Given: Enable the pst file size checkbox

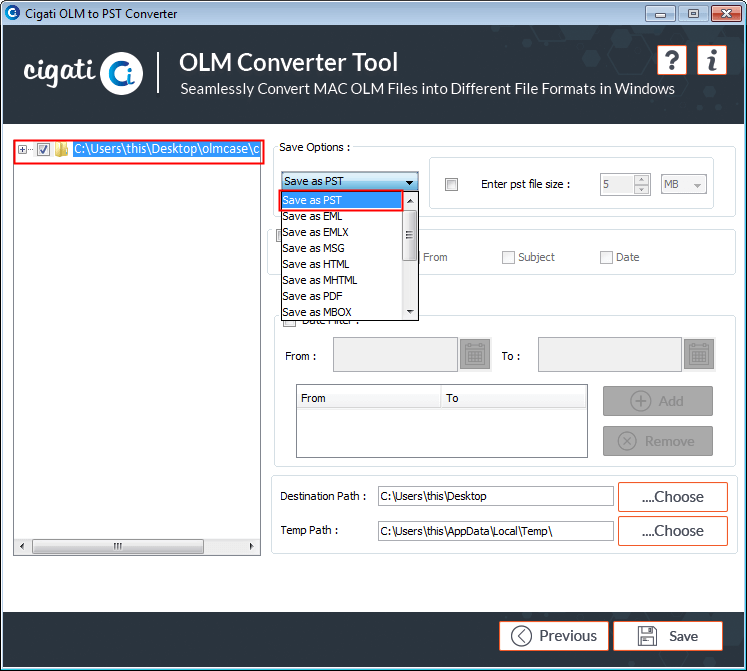Looking at the screenshot, I should pyautogui.click(x=451, y=184).
